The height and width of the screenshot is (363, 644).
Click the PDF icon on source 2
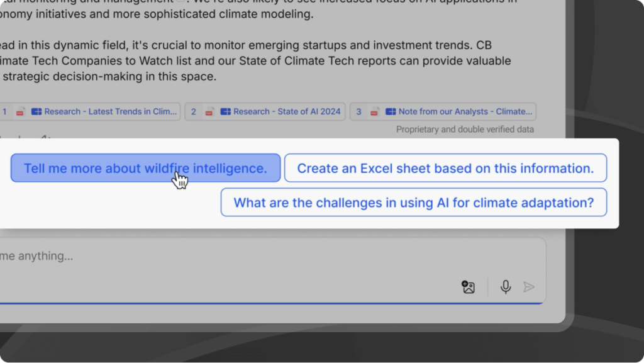pyautogui.click(x=209, y=111)
